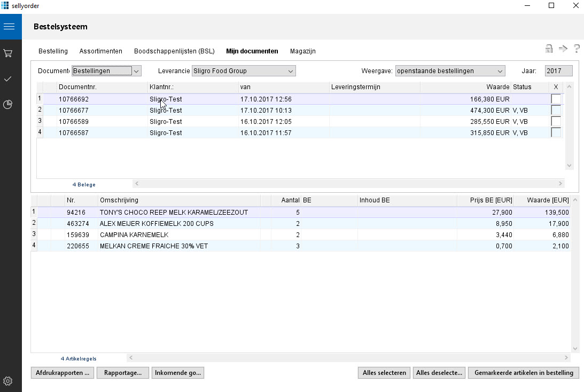Expand the Document type dropdown showing Bestellingen
The image size is (584, 392).
click(x=136, y=71)
